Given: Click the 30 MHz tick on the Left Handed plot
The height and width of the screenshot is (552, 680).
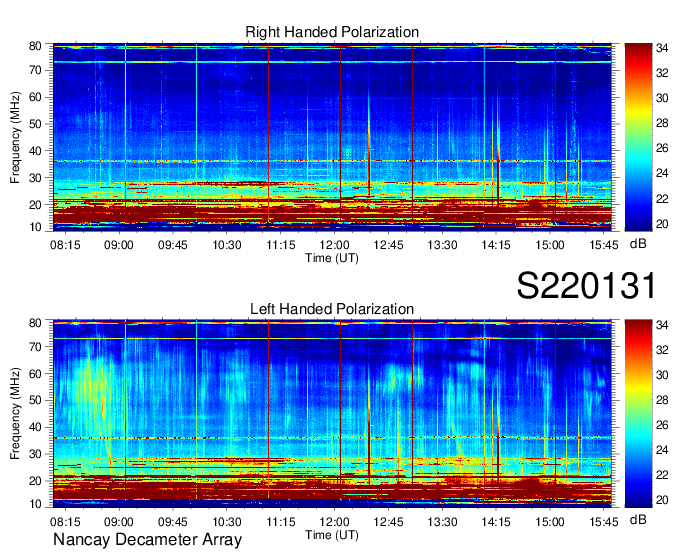Looking at the screenshot, I should click(36, 454).
